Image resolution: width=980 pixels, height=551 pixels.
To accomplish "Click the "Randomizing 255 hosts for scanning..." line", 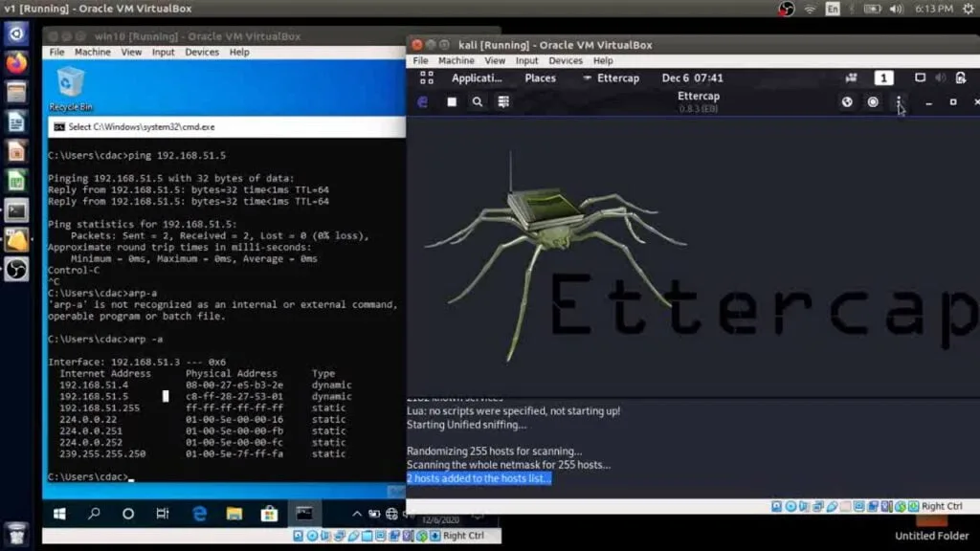I will pos(495,452).
